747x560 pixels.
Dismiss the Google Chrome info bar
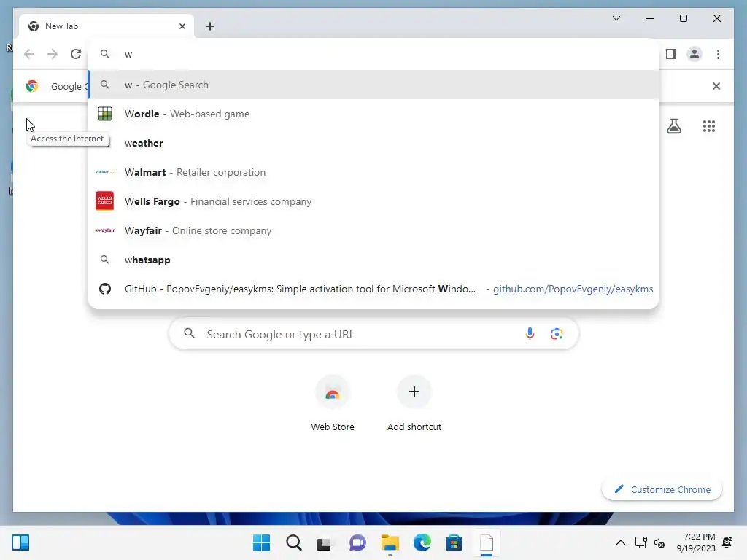(x=716, y=86)
